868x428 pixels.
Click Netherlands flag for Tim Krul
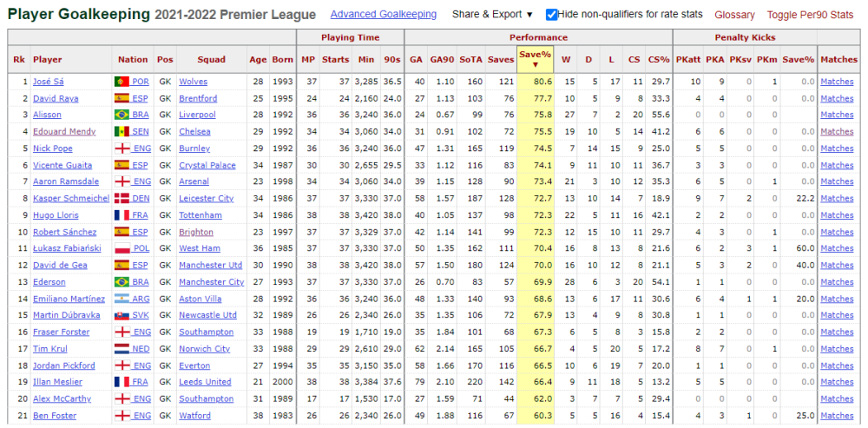[x=122, y=349]
